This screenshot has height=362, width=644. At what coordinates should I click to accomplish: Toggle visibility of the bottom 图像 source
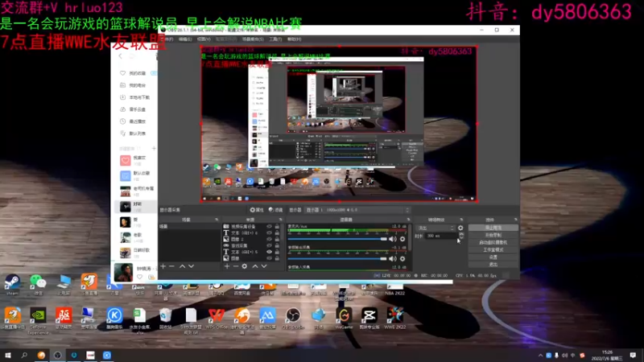coord(269,258)
